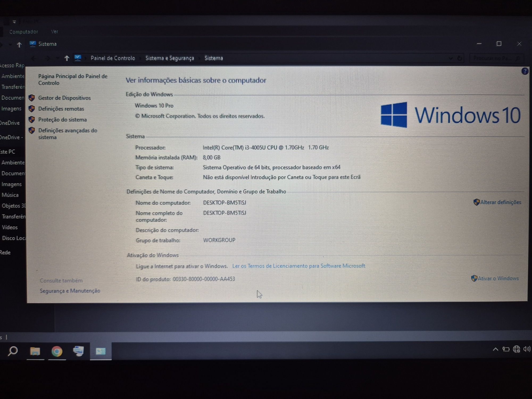Click Sistema breadcrumb segment
Viewport: 532px width, 399px height.
pyautogui.click(x=214, y=58)
